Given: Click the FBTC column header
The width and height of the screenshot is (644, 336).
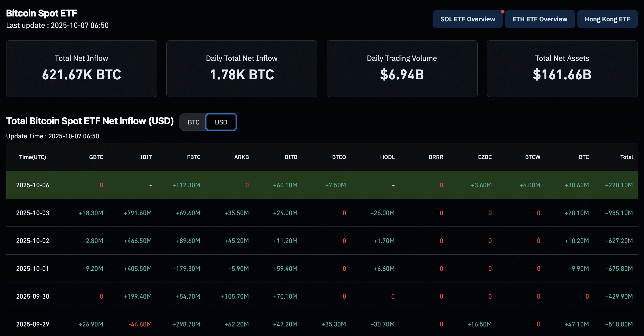Looking at the screenshot, I should point(194,157).
